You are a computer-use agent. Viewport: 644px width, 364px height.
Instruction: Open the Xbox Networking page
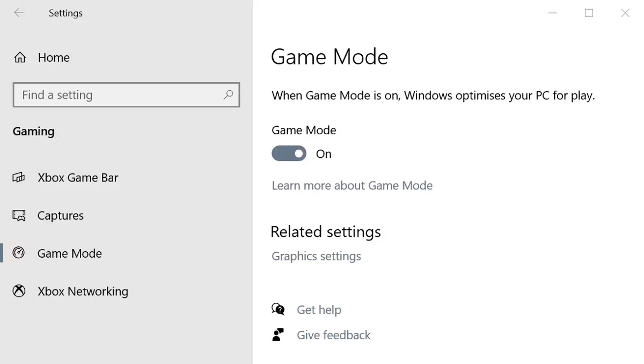pyautogui.click(x=83, y=292)
